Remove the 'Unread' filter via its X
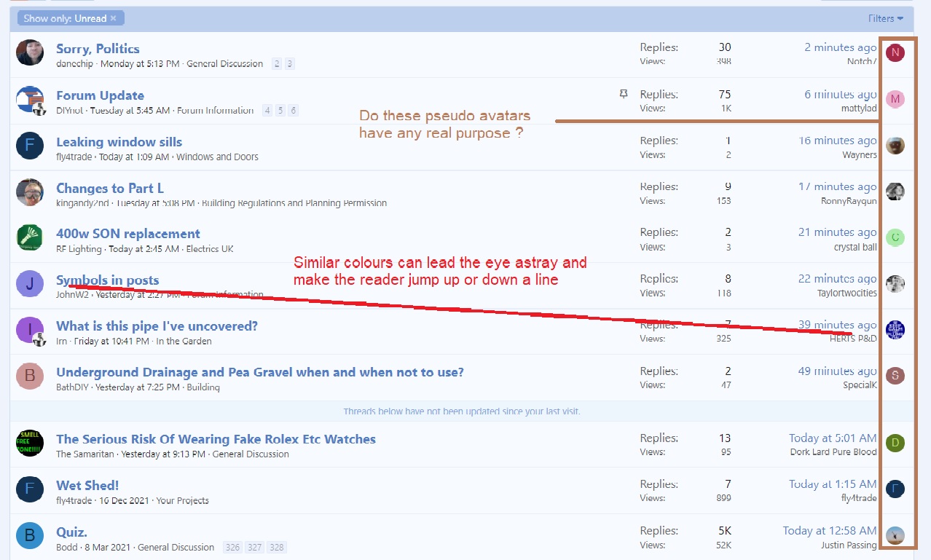Viewport: 931px width, 560px height. [113, 18]
